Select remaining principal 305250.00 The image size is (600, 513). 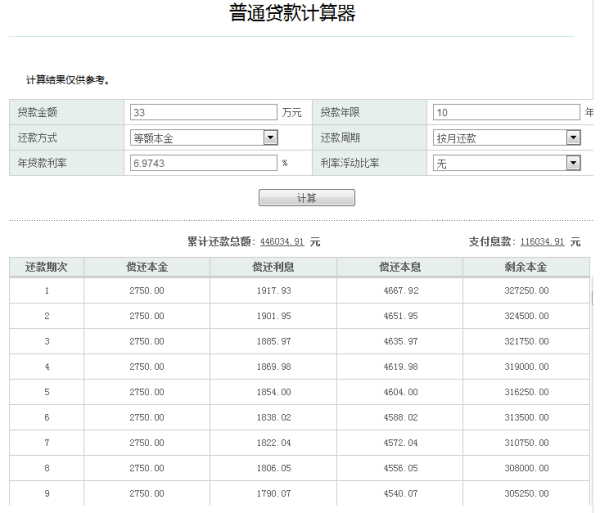click(527, 493)
